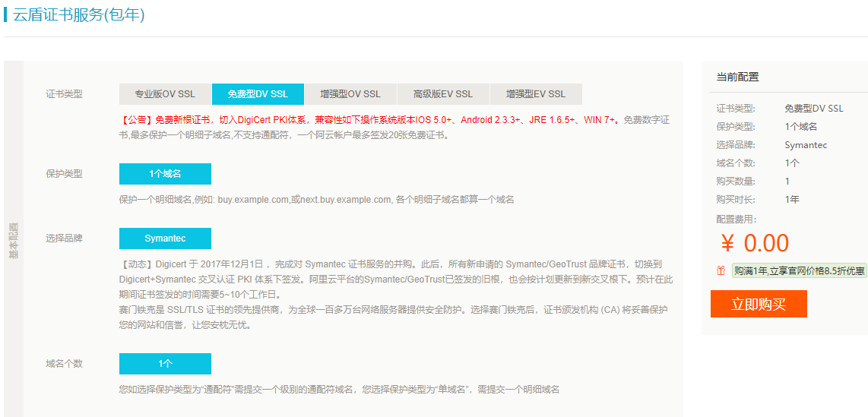The width and height of the screenshot is (868, 417).
Task: Click the red gift icon beside promotion
Action: 721,270
